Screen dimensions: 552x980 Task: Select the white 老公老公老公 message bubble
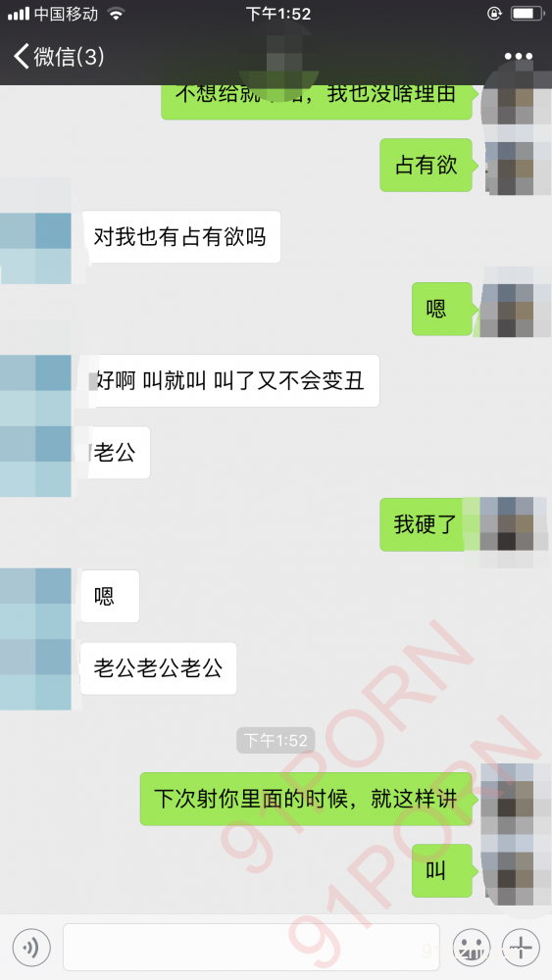[158, 668]
